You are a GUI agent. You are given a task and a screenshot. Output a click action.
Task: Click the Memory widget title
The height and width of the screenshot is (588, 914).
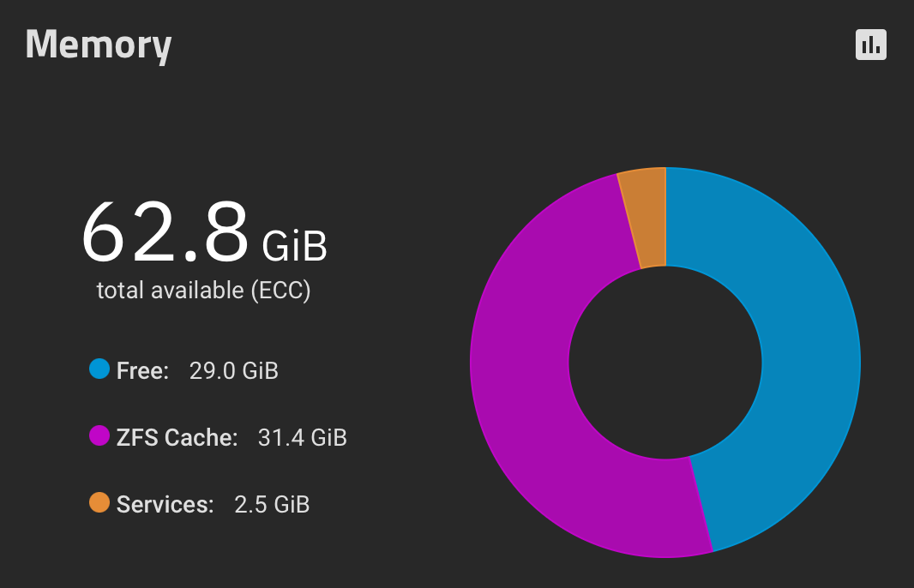click(99, 45)
